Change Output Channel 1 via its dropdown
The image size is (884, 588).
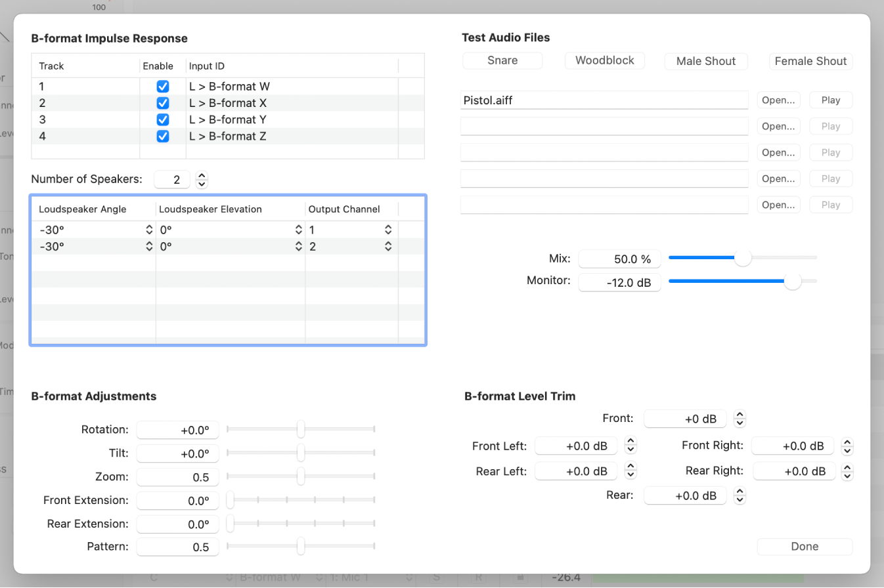(x=388, y=230)
